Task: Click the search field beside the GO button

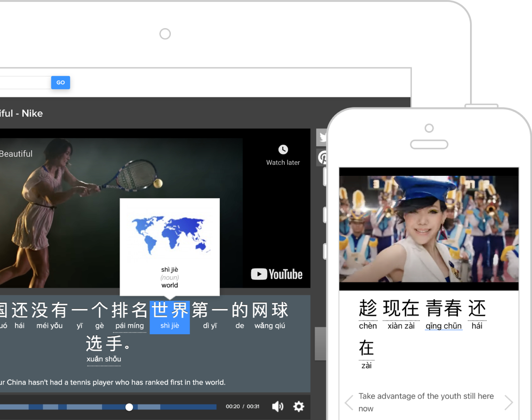Action: point(24,82)
